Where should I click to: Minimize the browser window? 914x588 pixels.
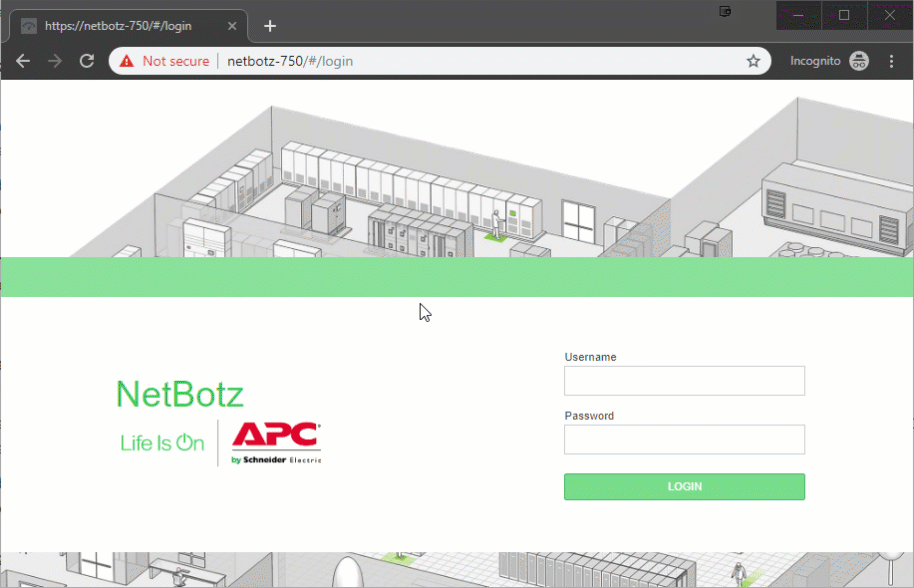[x=799, y=15]
